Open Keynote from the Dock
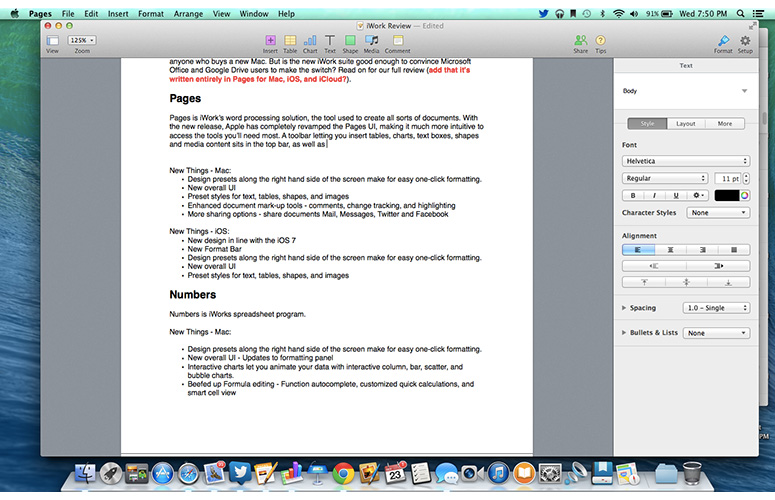Viewport: 775px width, 500px height. (317, 473)
